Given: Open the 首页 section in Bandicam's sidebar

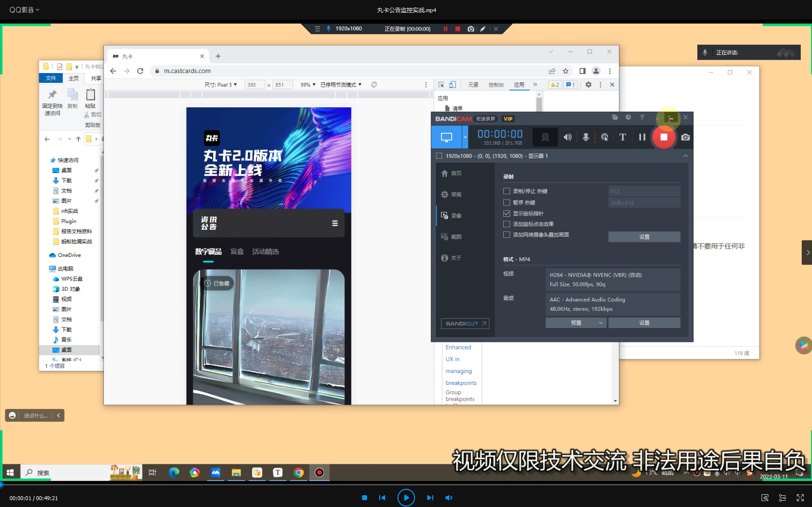Looking at the screenshot, I should (451, 174).
